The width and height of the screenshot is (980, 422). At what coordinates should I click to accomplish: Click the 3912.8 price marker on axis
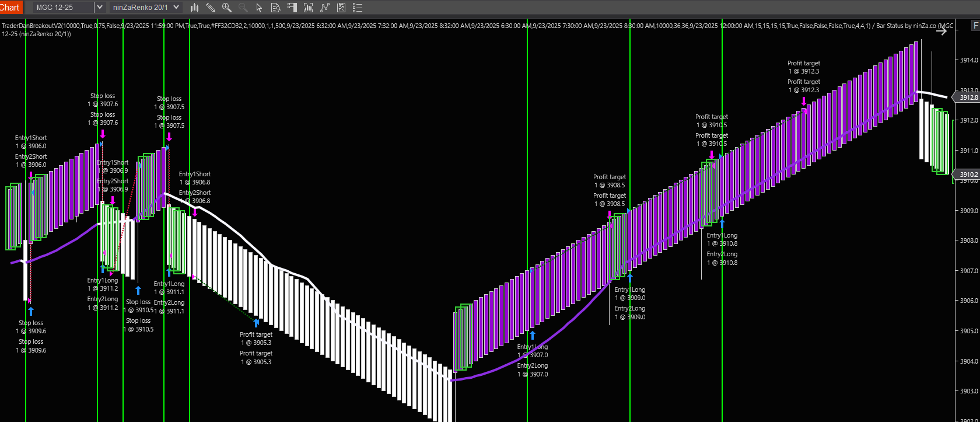click(x=968, y=97)
